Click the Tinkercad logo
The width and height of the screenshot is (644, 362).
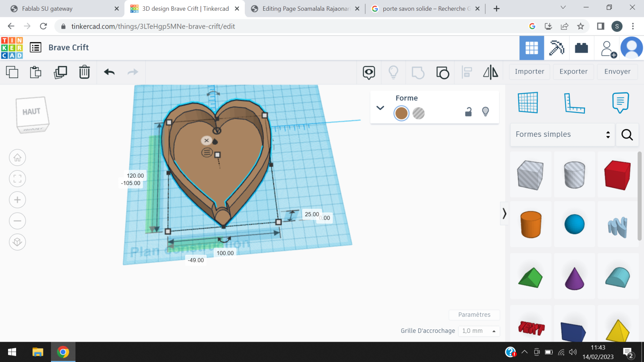(12, 48)
